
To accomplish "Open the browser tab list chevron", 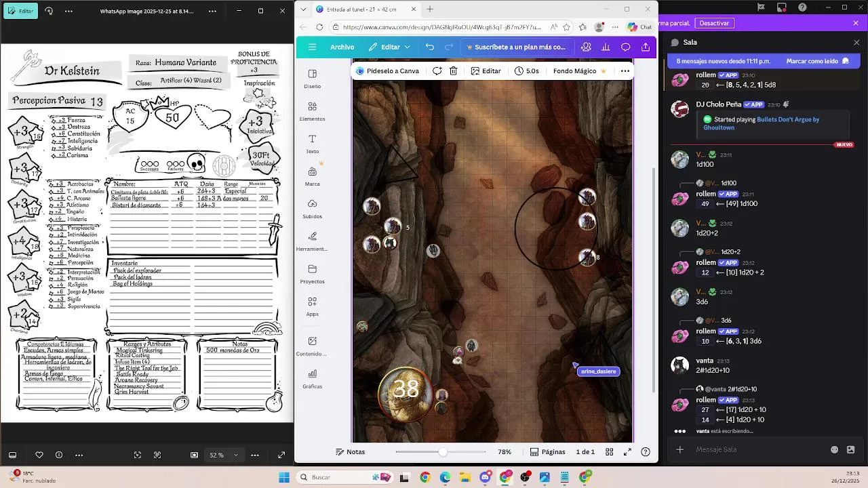I will tap(303, 9).
